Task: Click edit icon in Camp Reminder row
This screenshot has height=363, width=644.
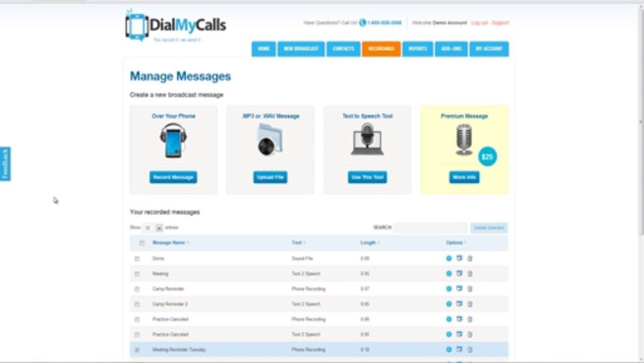Action: pos(459,289)
